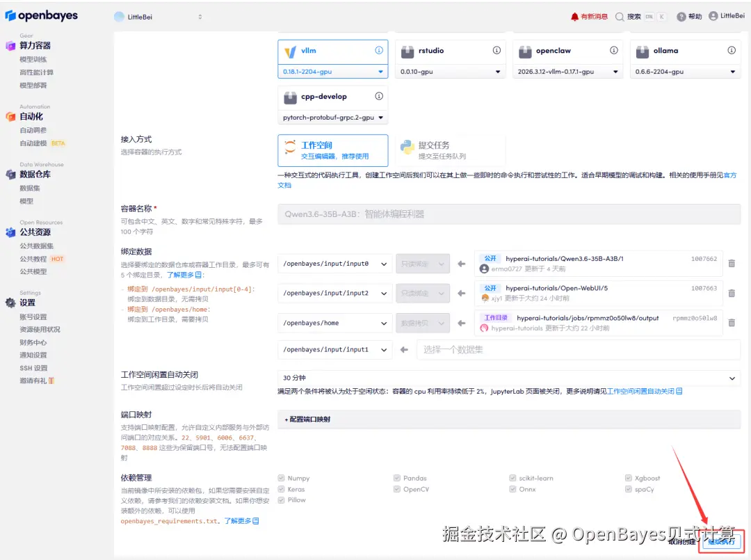Show info for the openclaw image
751x560 pixels.
[x=613, y=50]
